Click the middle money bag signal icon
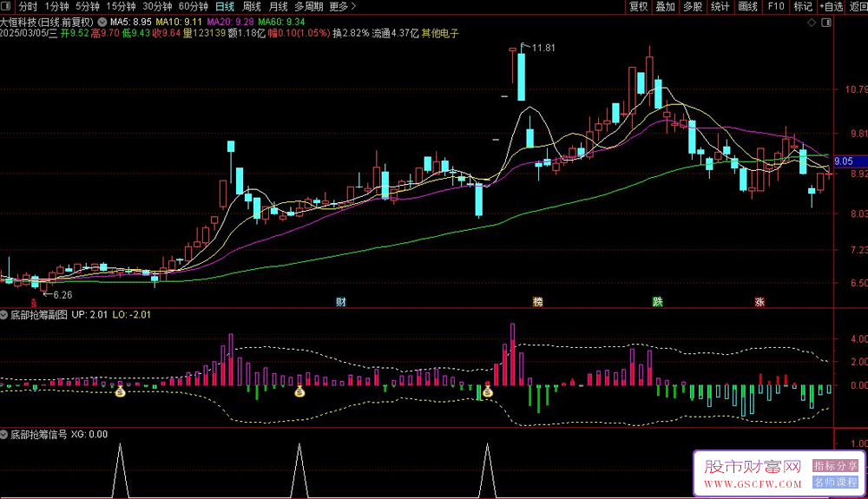Screen dimensions: 868x499 click(299, 392)
